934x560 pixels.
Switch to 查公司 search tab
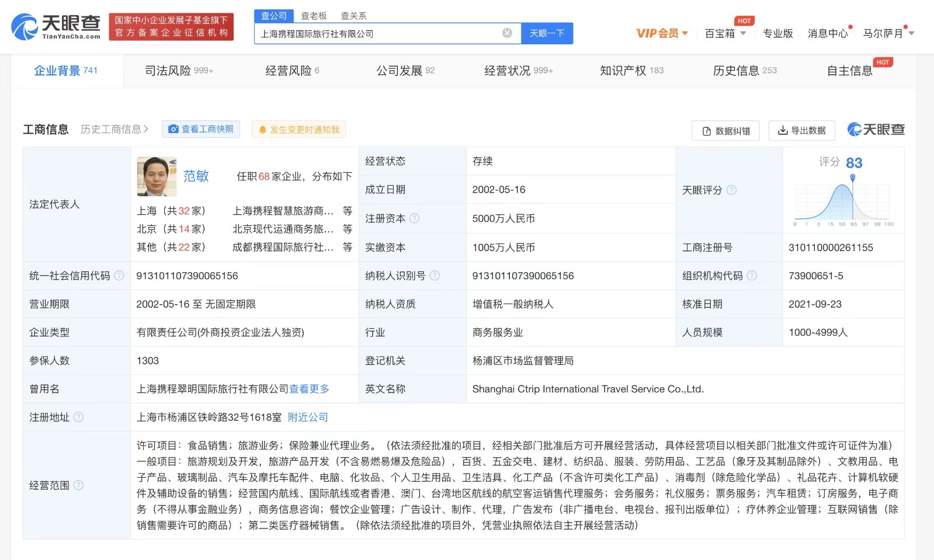(x=274, y=16)
